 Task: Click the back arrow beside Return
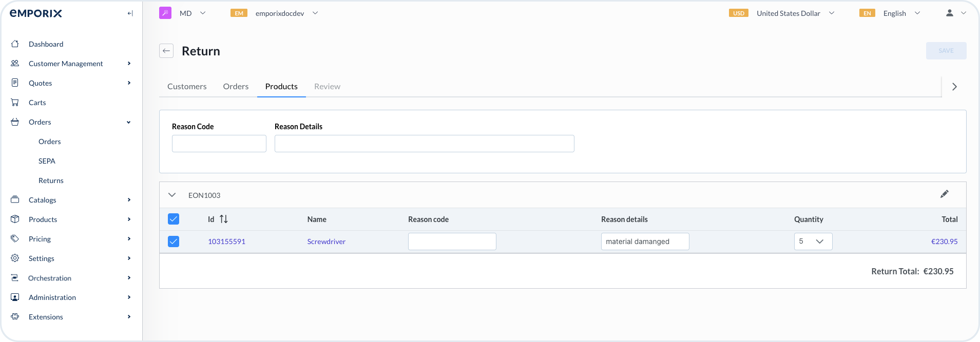(166, 51)
